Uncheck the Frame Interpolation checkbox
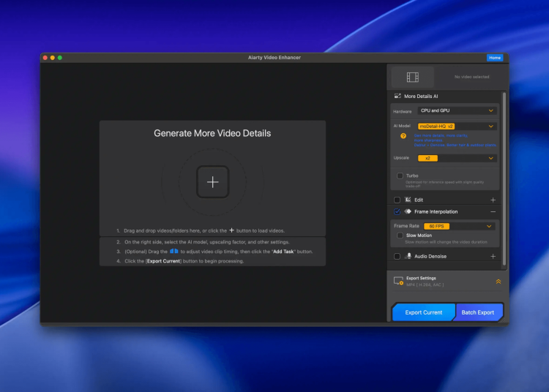The width and height of the screenshot is (549, 392). 397,211
